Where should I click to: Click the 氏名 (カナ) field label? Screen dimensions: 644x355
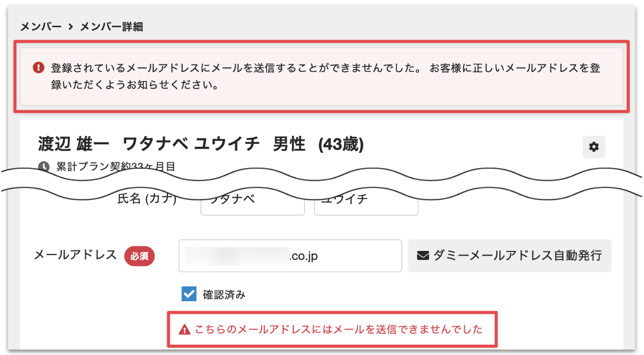tap(146, 199)
